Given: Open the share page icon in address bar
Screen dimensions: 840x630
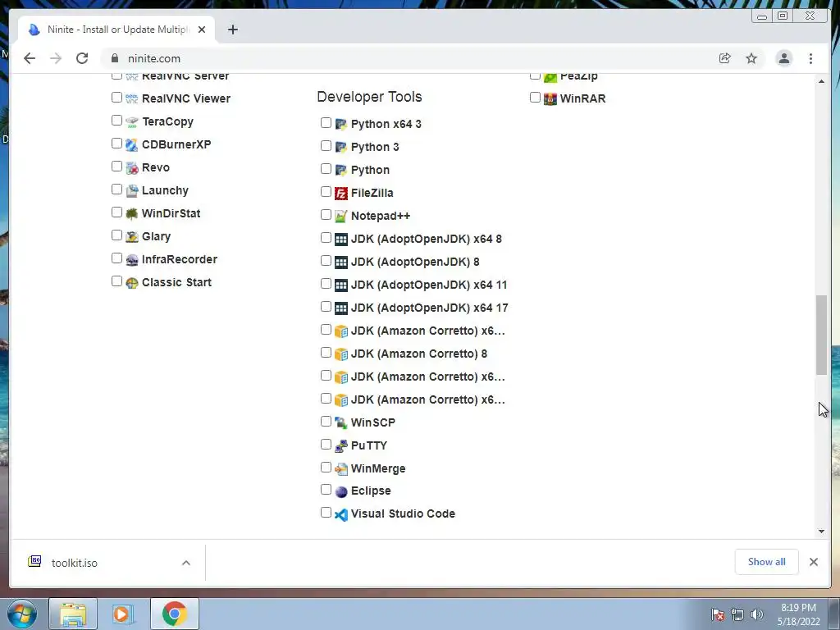Looking at the screenshot, I should point(725,58).
